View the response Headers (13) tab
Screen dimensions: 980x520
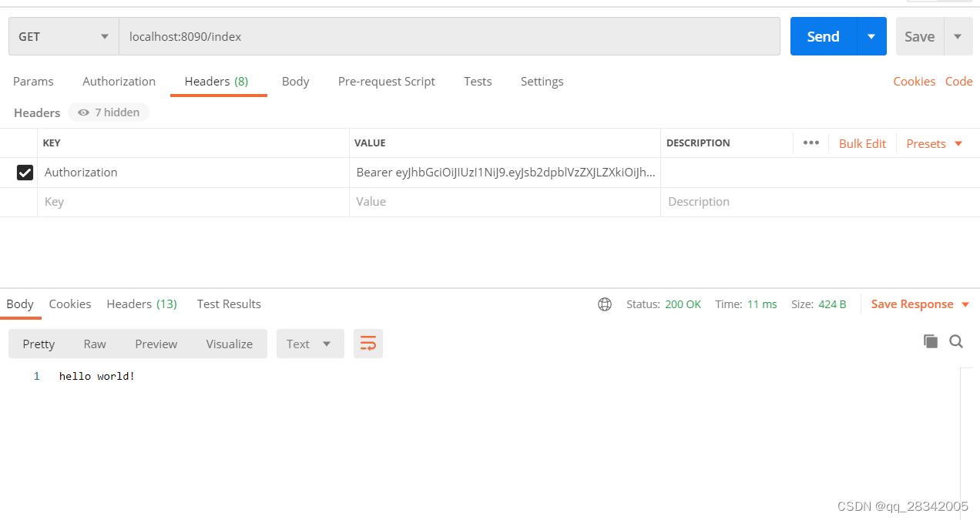(142, 304)
